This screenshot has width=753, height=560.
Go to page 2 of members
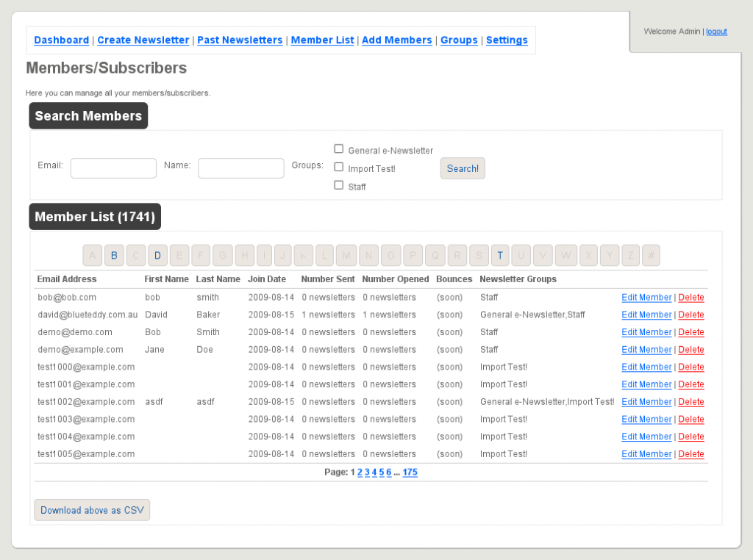(x=360, y=473)
